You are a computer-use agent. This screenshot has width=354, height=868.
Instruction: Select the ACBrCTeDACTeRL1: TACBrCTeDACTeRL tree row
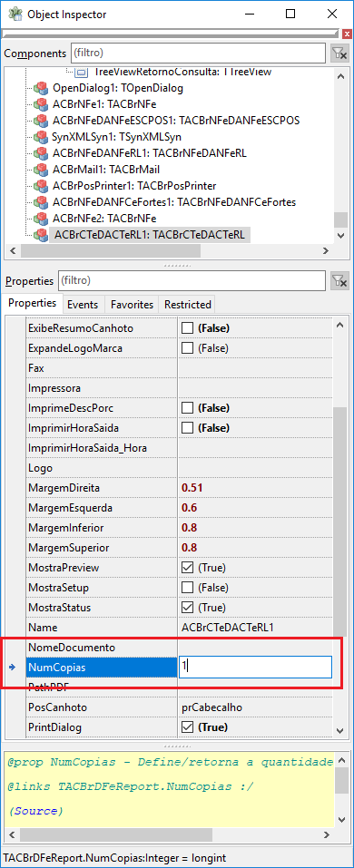coord(150,235)
